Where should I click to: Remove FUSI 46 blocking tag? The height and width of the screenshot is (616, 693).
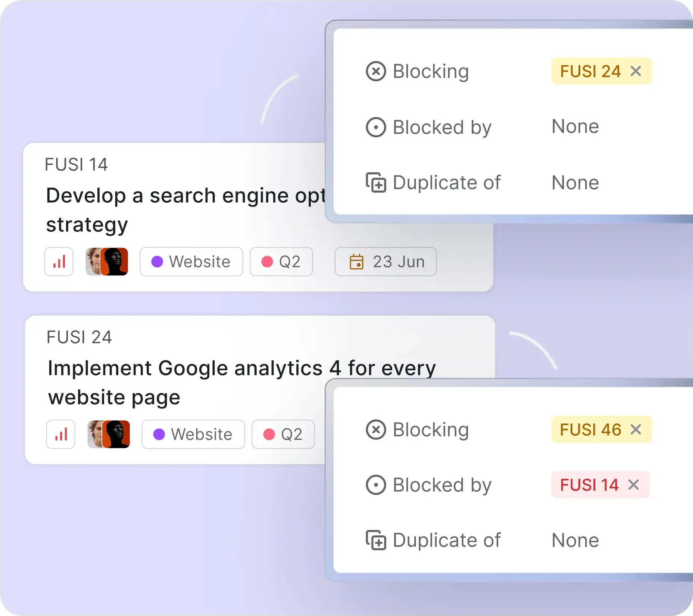636,429
